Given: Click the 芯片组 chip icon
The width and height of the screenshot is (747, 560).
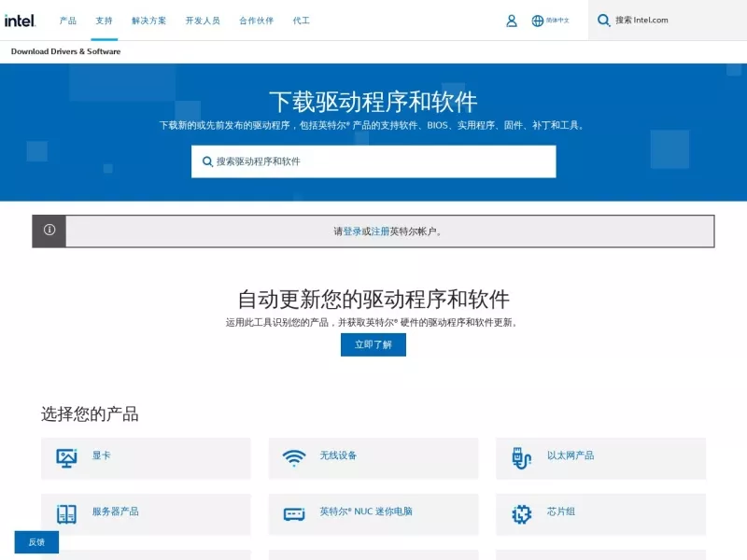Looking at the screenshot, I should (521, 514).
